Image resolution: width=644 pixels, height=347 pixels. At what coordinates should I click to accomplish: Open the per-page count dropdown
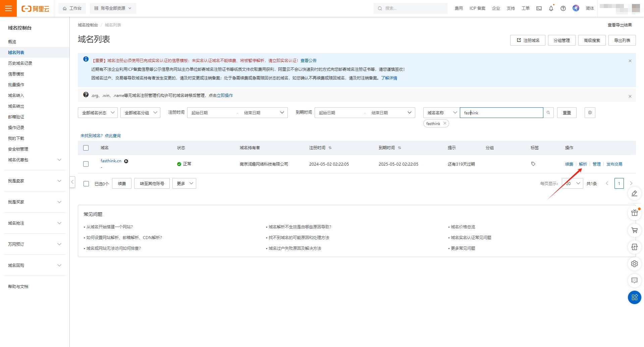point(572,183)
